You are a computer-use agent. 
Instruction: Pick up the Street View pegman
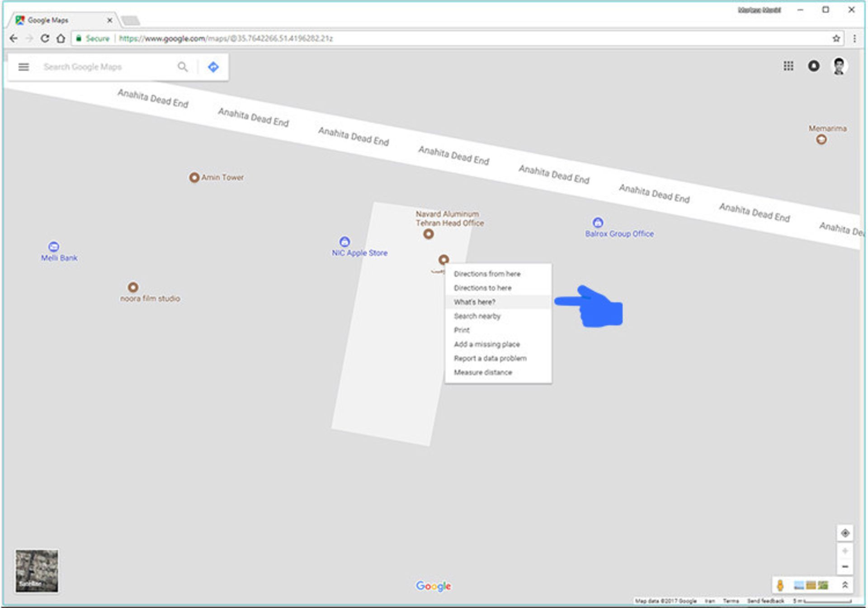click(x=780, y=585)
